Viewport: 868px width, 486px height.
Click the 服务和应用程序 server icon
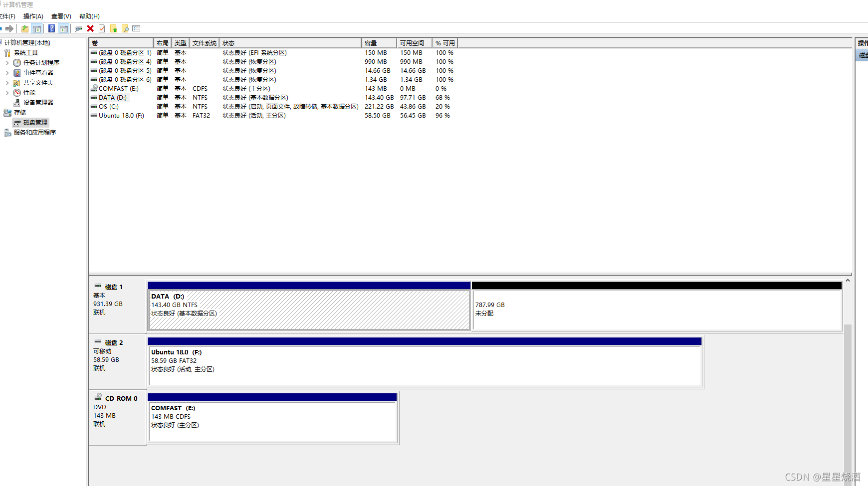coord(7,133)
